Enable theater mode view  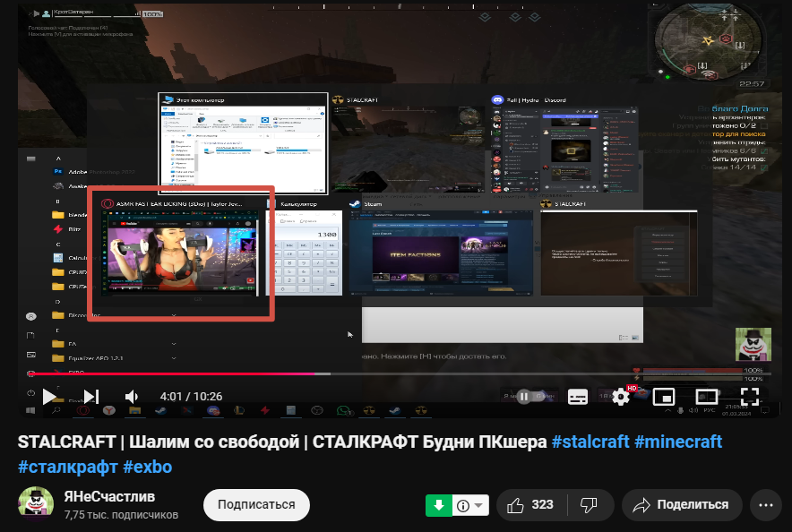point(707,397)
